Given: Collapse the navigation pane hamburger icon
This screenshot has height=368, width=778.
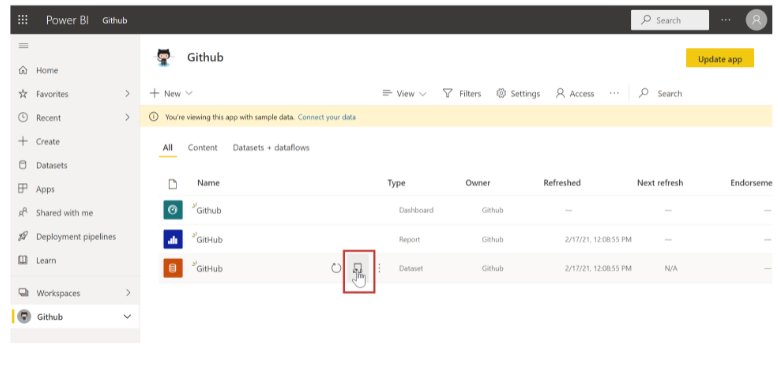Looking at the screenshot, I should click(x=23, y=46).
